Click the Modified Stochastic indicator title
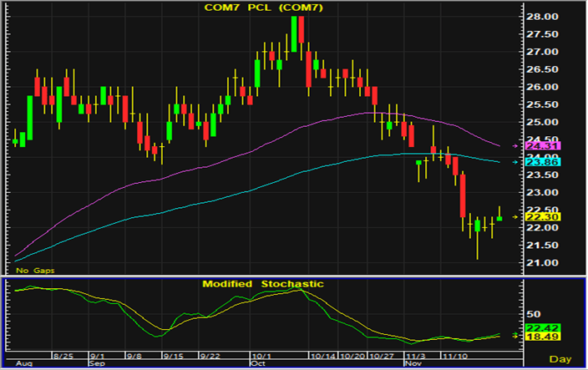Image resolution: width=588 pixels, height=370 pixels. pos(262,284)
